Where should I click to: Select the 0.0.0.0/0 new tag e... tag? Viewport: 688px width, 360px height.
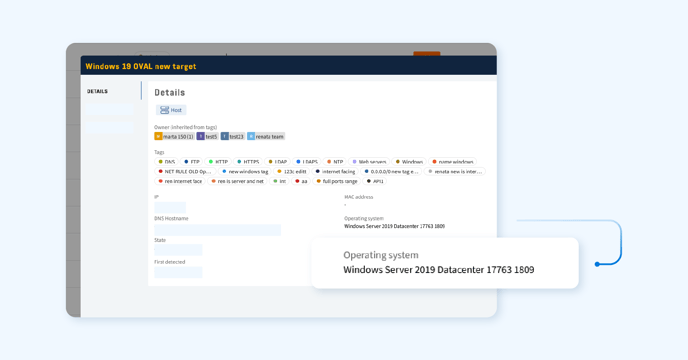point(392,171)
